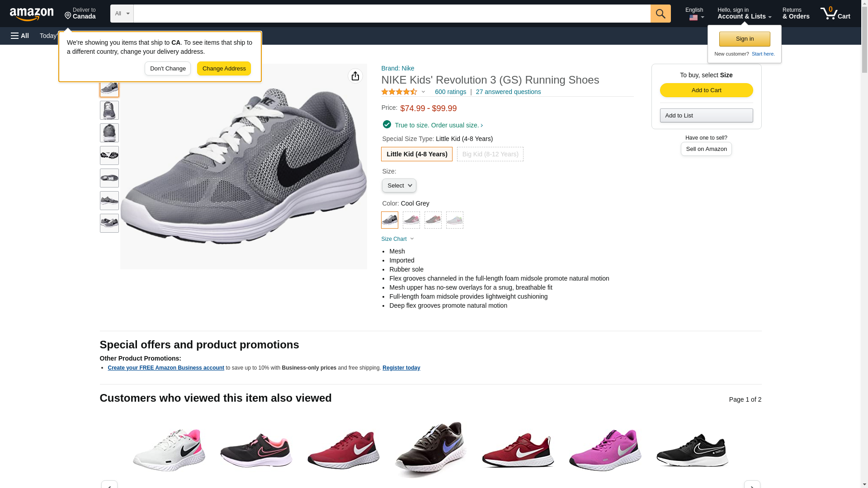This screenshot has width=868, height=488.
Task: Open the 27 answered questions link
Action: pyautogui.click(x=508, y=92)
